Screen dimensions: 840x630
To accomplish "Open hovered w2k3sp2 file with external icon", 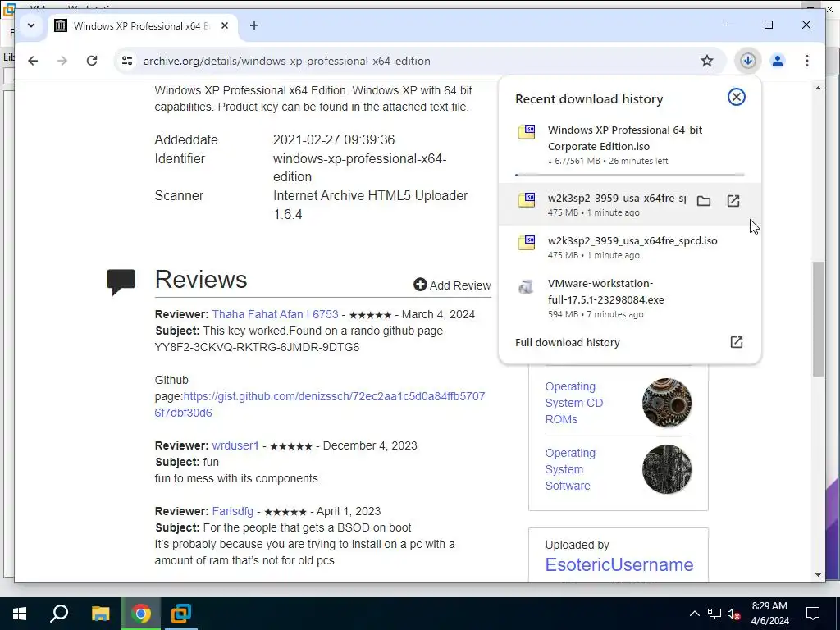I will click(733, 201).
